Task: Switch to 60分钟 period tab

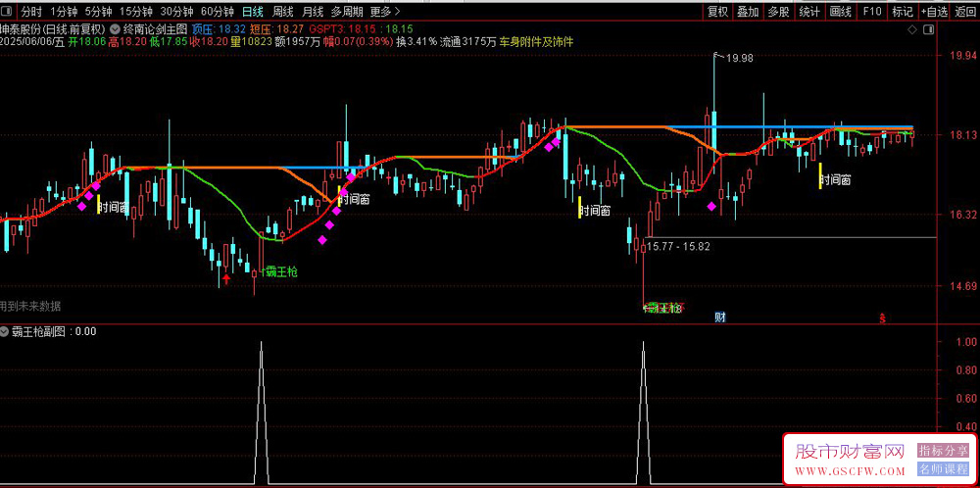Action: (x=217, y=11)
